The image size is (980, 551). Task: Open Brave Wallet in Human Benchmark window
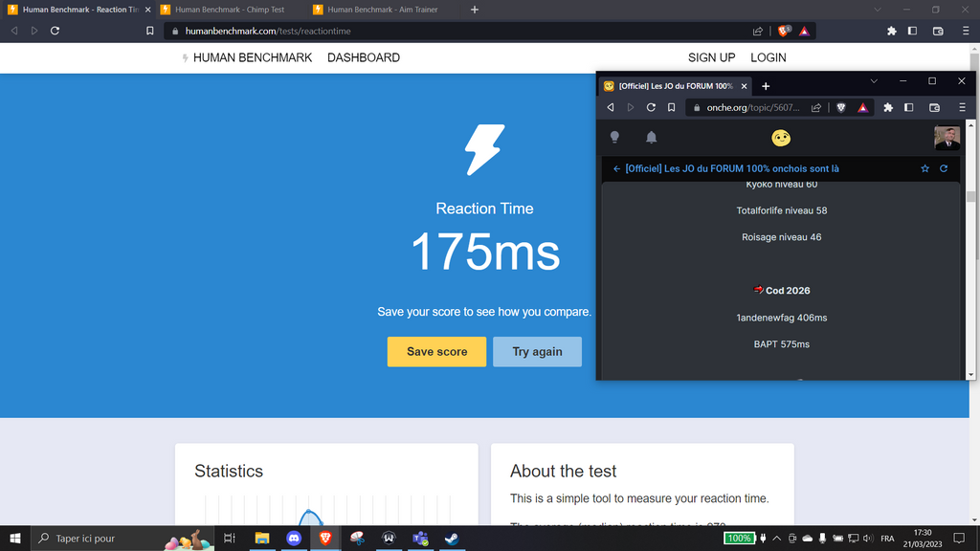pyautogui.click(x=938, y=31)
